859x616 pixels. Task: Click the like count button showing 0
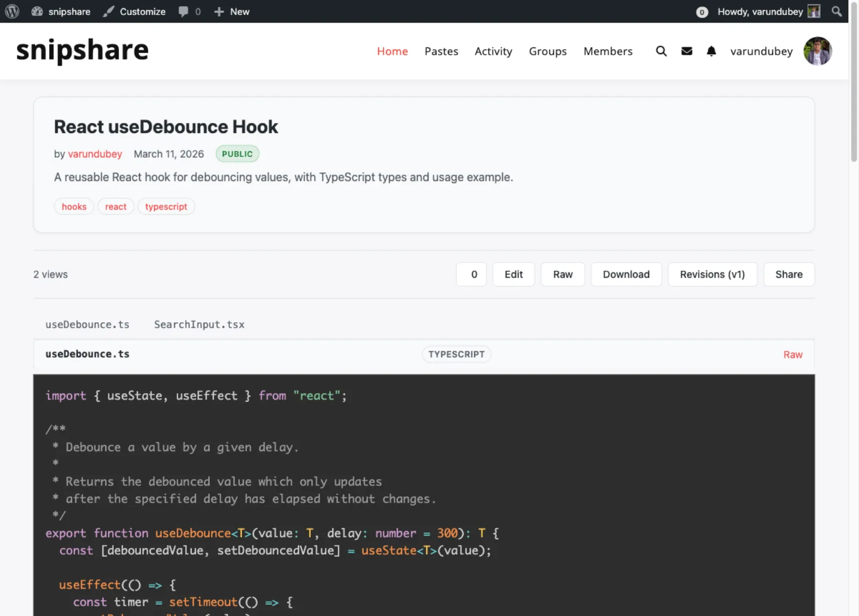471,274
